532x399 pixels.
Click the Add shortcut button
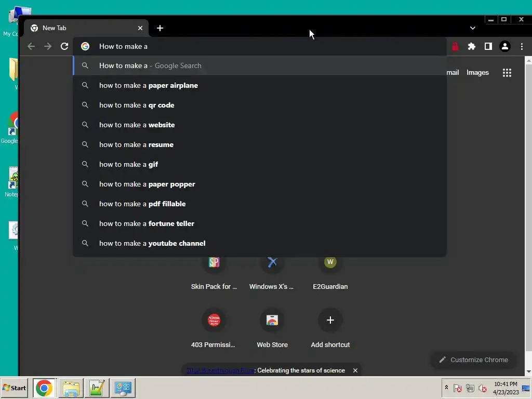click(330, 328)
